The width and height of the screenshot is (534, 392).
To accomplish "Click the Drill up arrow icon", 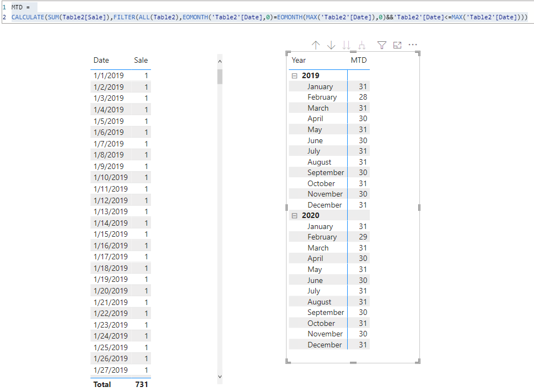I will pyautogui.click(x=316, y=45).
